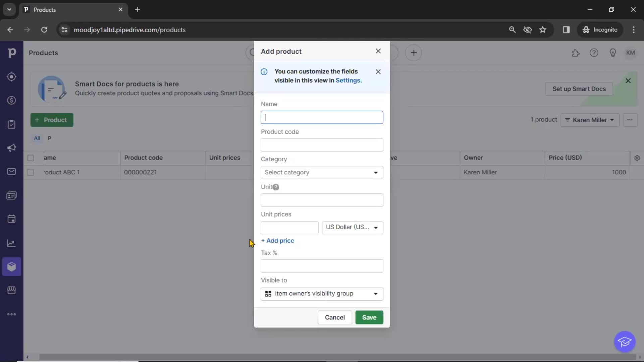Expand the Category dropdown selector

tap(322, 172)
